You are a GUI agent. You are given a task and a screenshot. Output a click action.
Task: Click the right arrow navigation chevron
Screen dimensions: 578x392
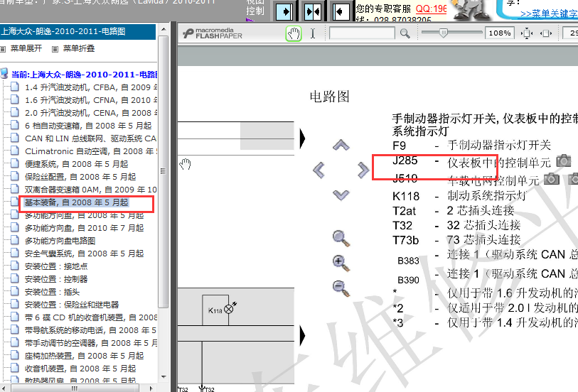(363, 170)
